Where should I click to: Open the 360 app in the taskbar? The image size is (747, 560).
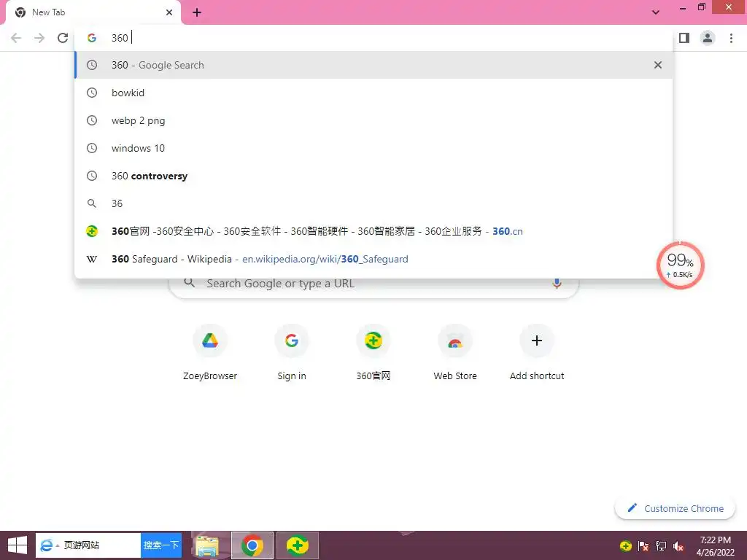(298, 545)
